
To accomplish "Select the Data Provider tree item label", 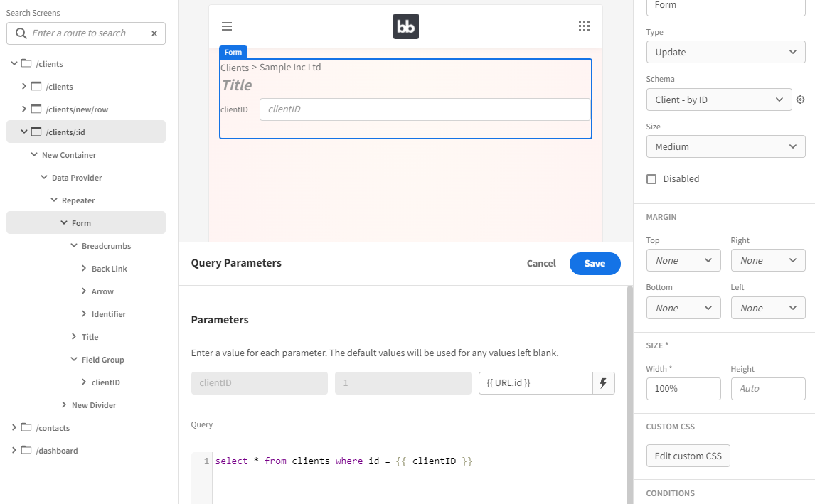I will 77,178.
